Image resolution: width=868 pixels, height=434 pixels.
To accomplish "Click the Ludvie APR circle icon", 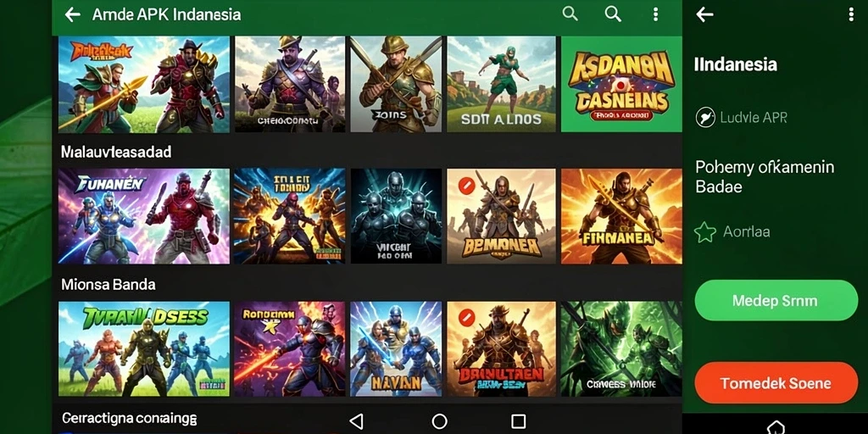I will (x=705, y=117).
